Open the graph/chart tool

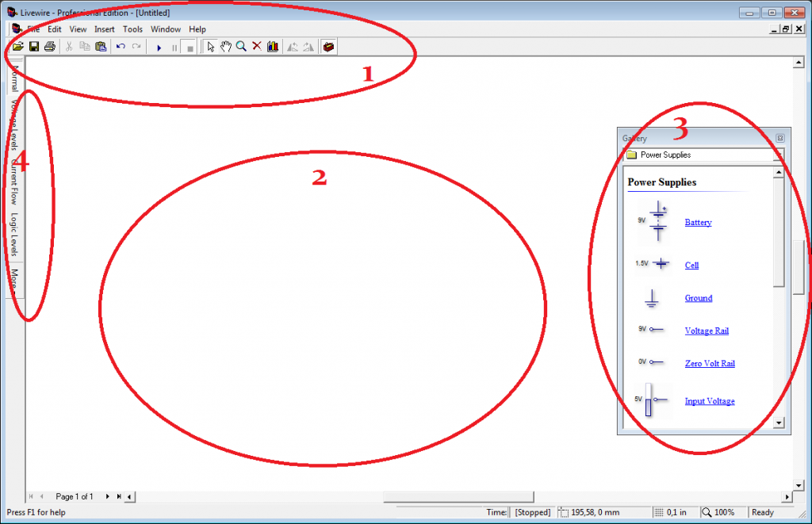point(272,47)
